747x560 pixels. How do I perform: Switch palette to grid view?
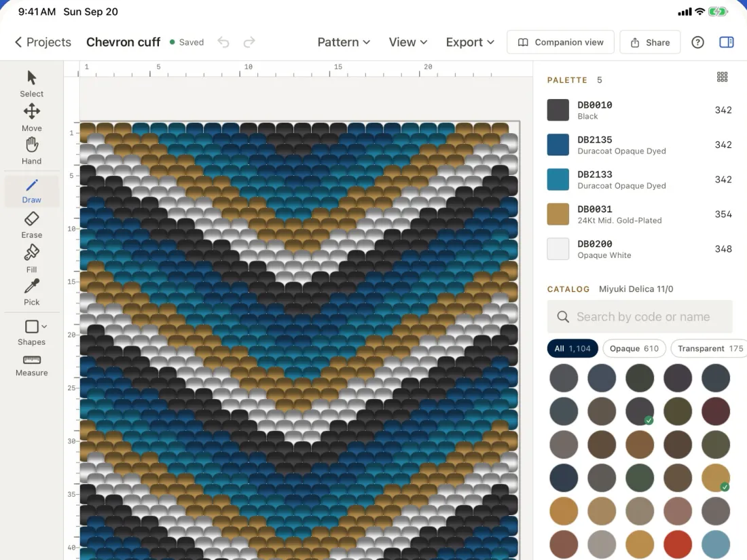point(723,77)
